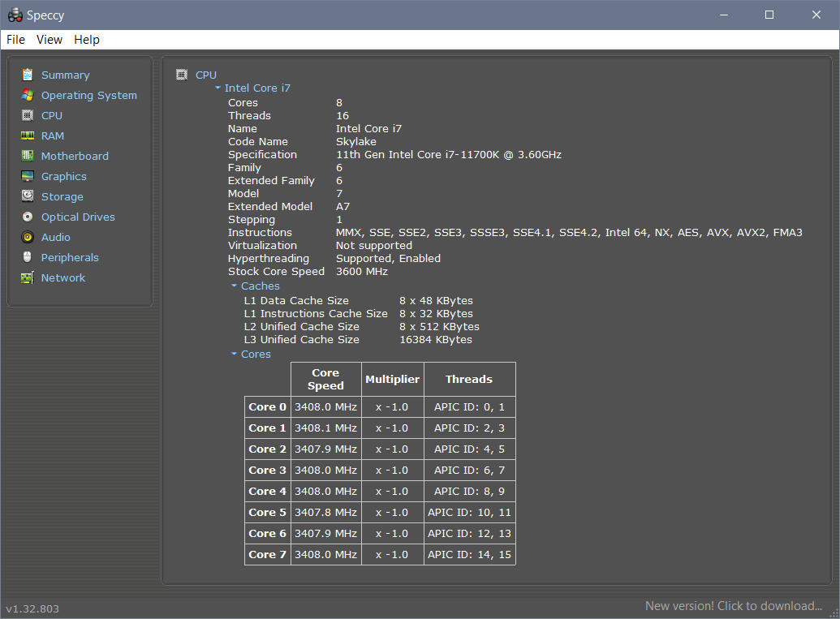840x619 pixels.
Task: Click the Core 0 row label
Action: pos(267,407)
